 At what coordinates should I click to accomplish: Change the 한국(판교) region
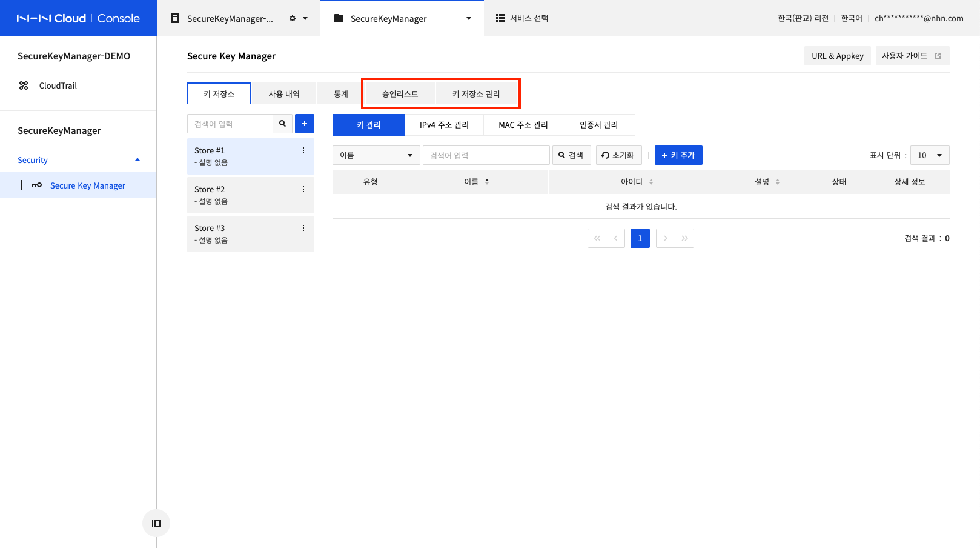coord(803,18)
